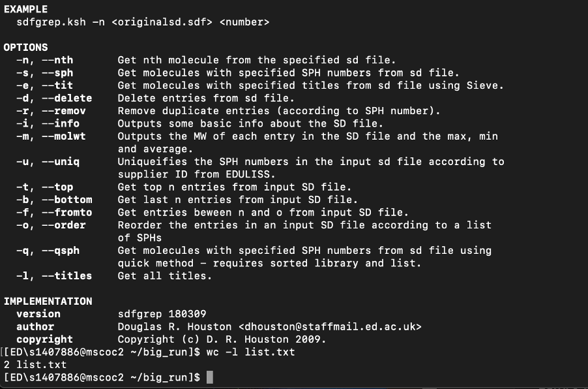This screenshot has width=588, height=389.
Task: Click the --molwt option flag
Action: 65,136
